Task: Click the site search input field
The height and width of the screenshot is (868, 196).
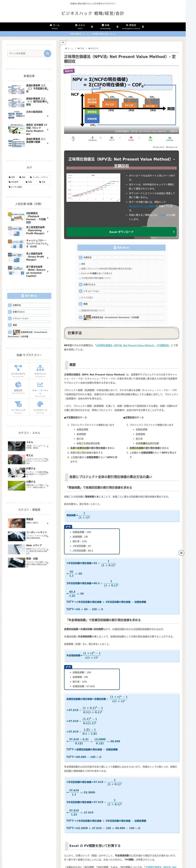Action: pos(26,53)
